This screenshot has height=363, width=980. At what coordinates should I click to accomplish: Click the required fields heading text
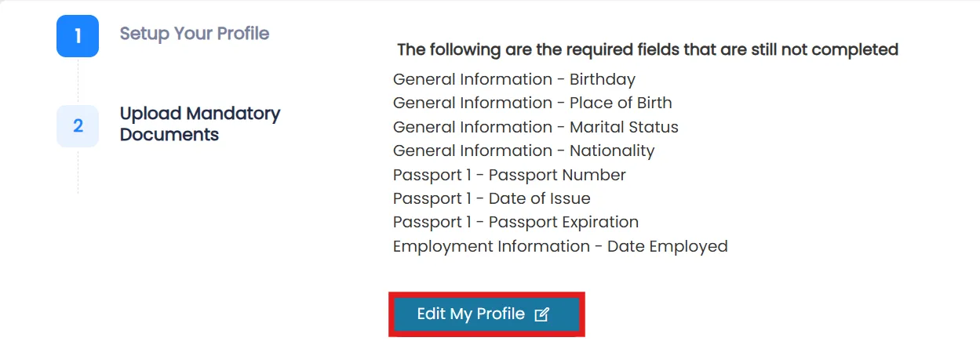tap(647, 49)
